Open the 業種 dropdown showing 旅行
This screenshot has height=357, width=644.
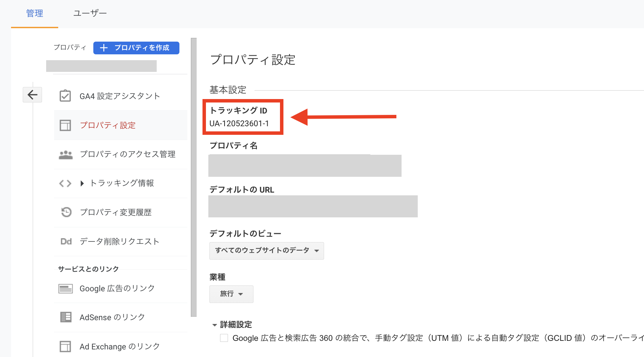click(231, 294)
